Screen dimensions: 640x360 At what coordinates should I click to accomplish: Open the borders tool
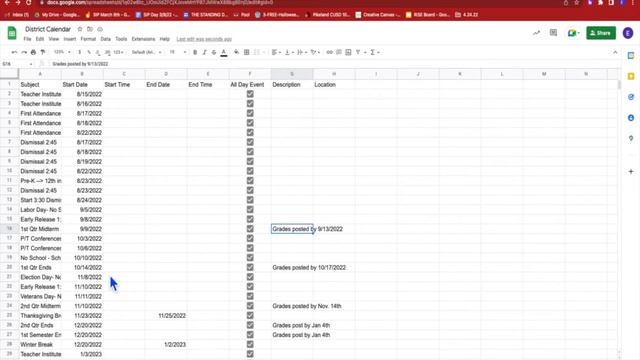coord(247,52)
